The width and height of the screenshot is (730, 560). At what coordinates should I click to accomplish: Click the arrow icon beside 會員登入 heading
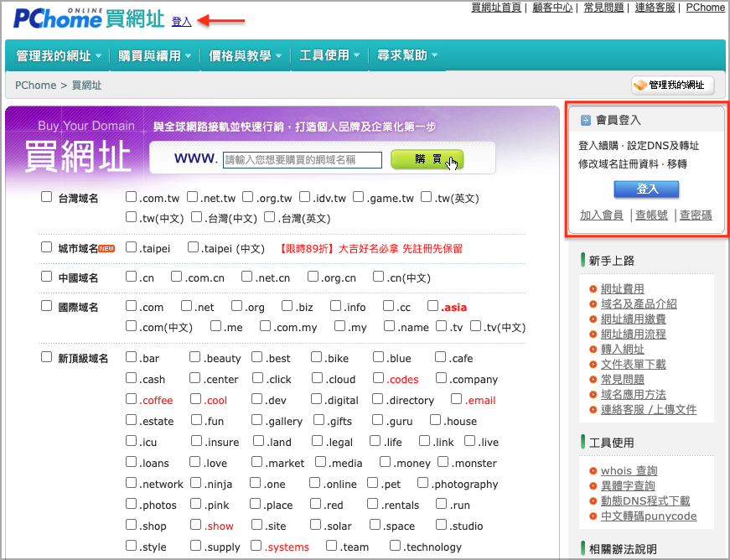pyautogui.click(x=585, y=121)
